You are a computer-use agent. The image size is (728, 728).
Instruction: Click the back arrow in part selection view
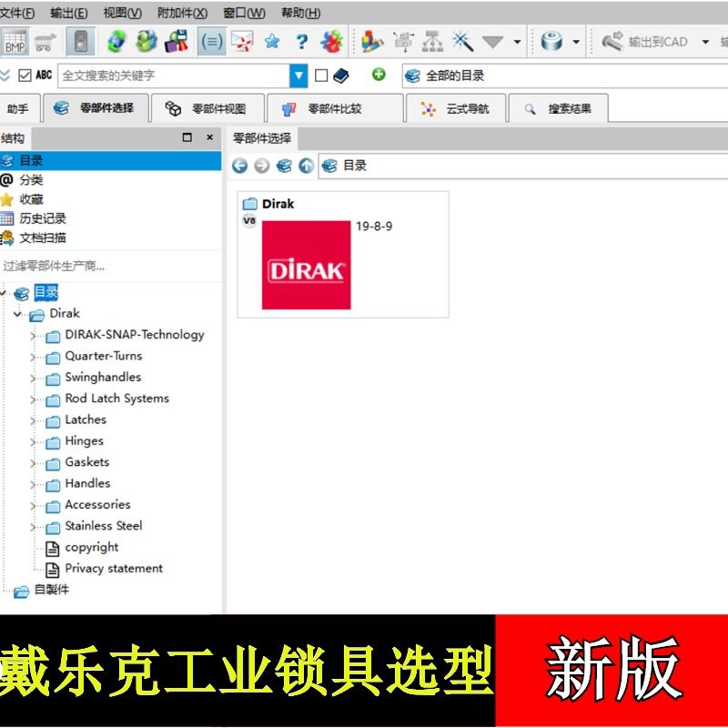(238, 166)
